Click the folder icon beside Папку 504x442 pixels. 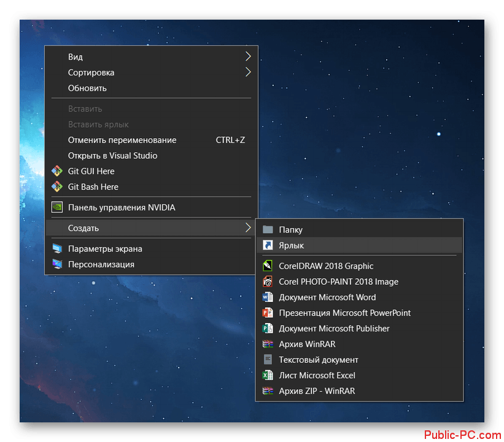pyautogui.click(x=268, y=230)
